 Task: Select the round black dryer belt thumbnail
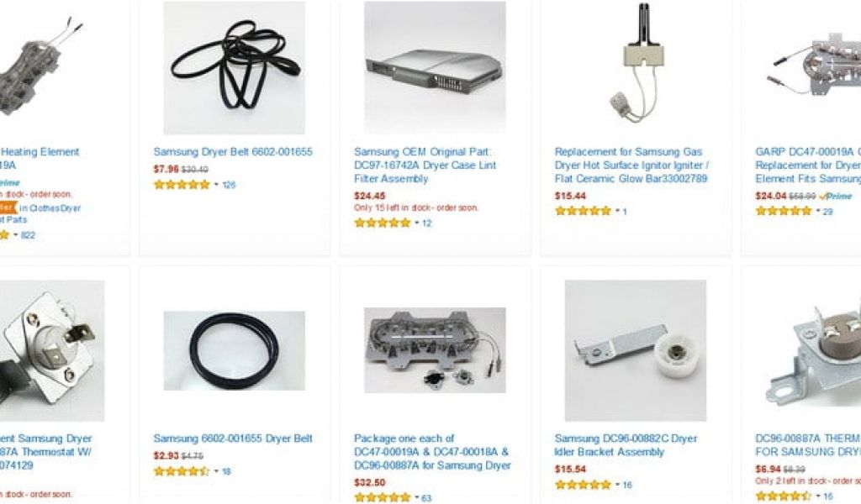click(x=235, y=350)
